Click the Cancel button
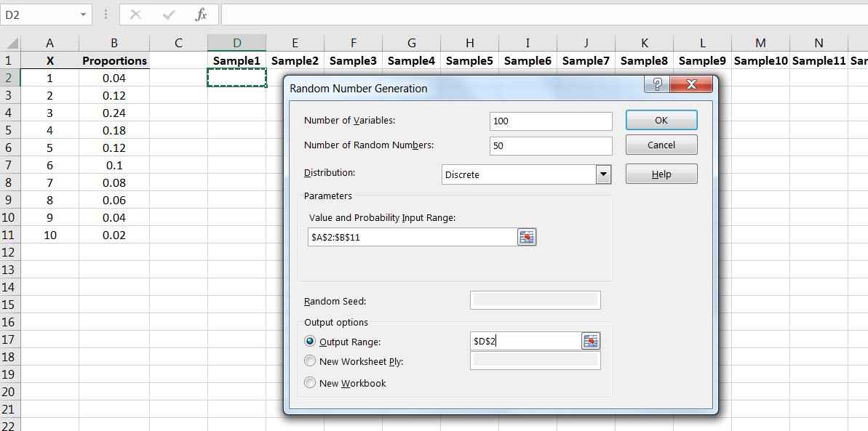The image size is (868, 431). click(661, 145)
